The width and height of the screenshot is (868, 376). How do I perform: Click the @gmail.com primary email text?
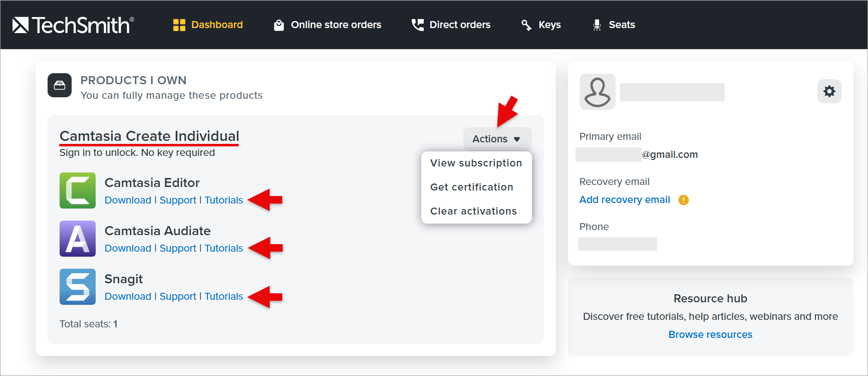click(670, 154)
